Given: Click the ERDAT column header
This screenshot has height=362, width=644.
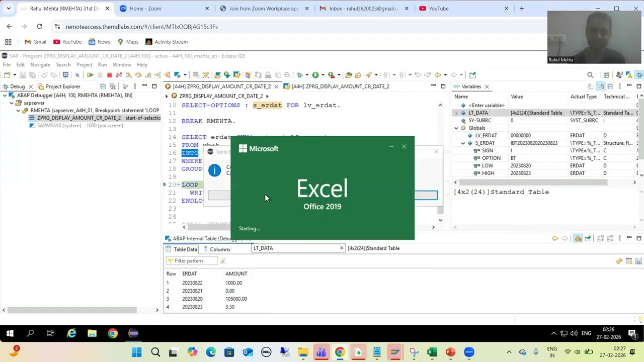Looking at the screenshot, I should 189,274.
